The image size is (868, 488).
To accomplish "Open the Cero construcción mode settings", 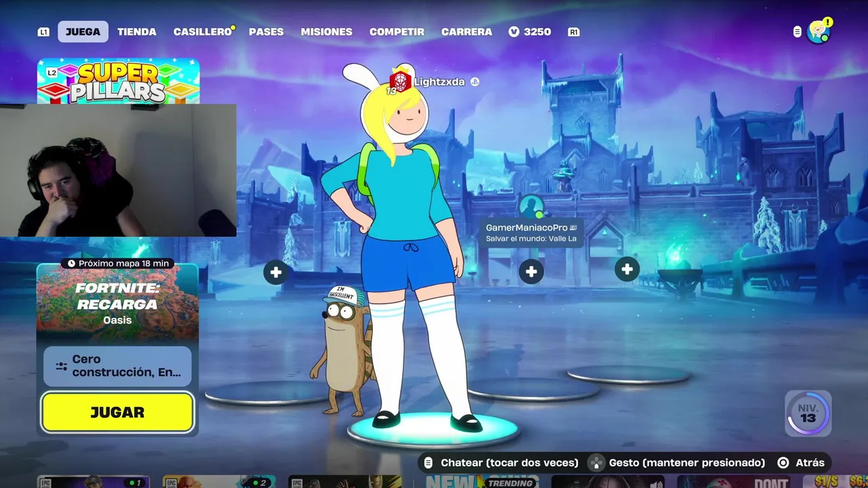I will point(117,366).
